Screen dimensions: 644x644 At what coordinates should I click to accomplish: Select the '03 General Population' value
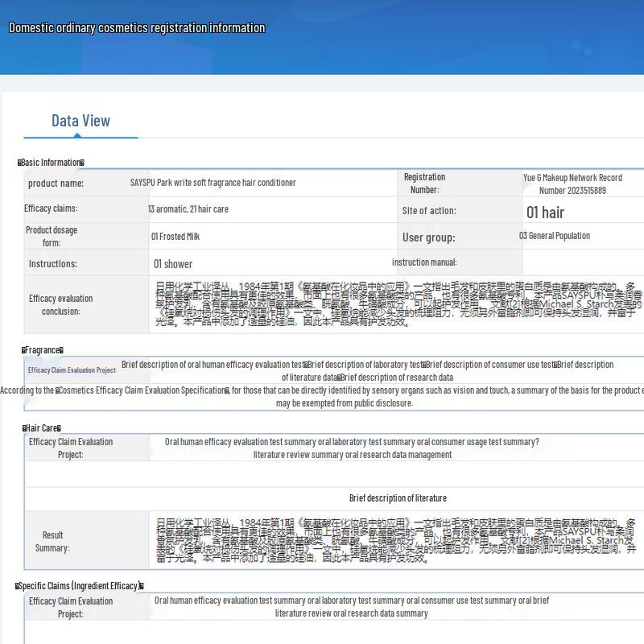pyautogui.click(x=555, y=236)
